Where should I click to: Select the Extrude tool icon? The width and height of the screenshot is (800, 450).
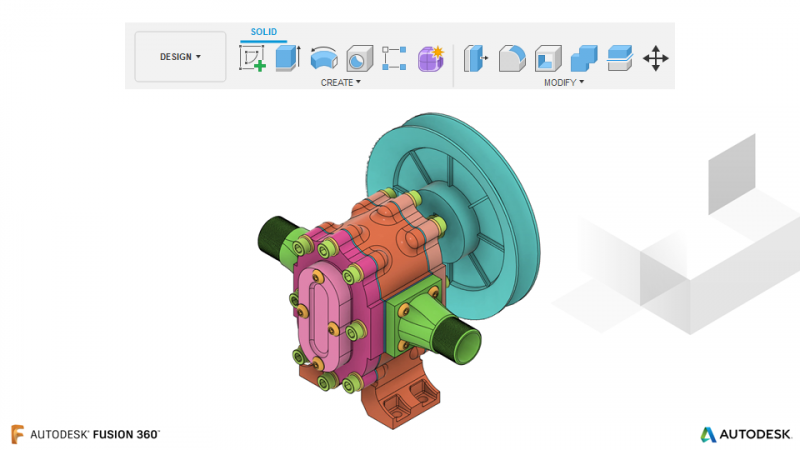click(288, 58)
